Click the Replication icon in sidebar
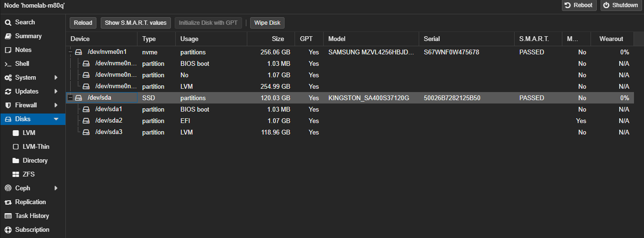Screen dimensions: 644x238 (x=8, y=202)
